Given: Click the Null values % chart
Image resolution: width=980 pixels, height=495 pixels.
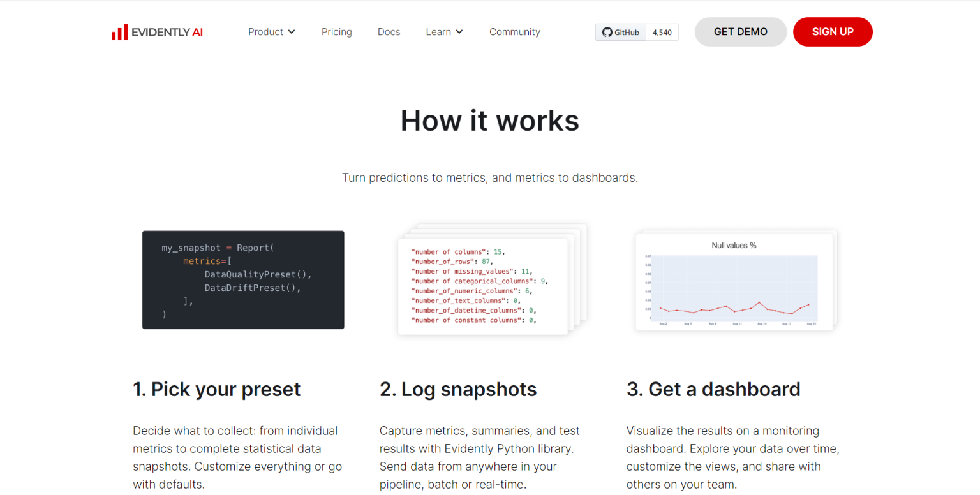Looking at the screenshot, I should (x=735, y=281).
